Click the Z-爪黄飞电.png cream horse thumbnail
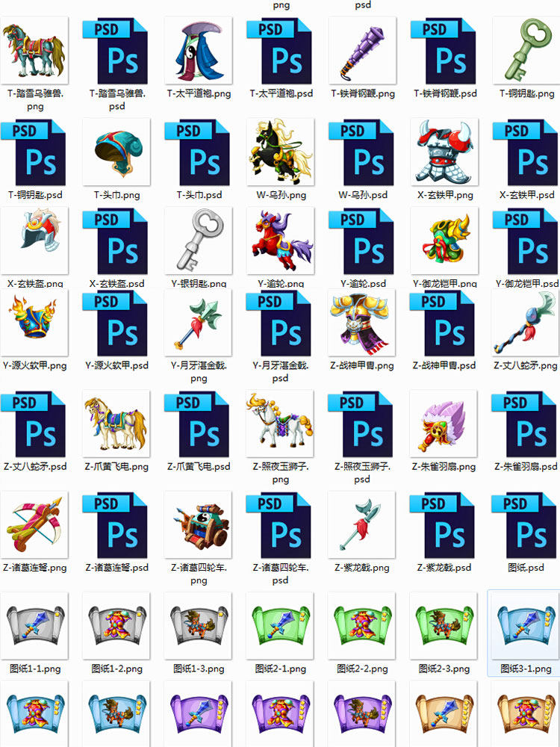The height and width of the screenshot is (747, 560). click(x=116, y=424)
